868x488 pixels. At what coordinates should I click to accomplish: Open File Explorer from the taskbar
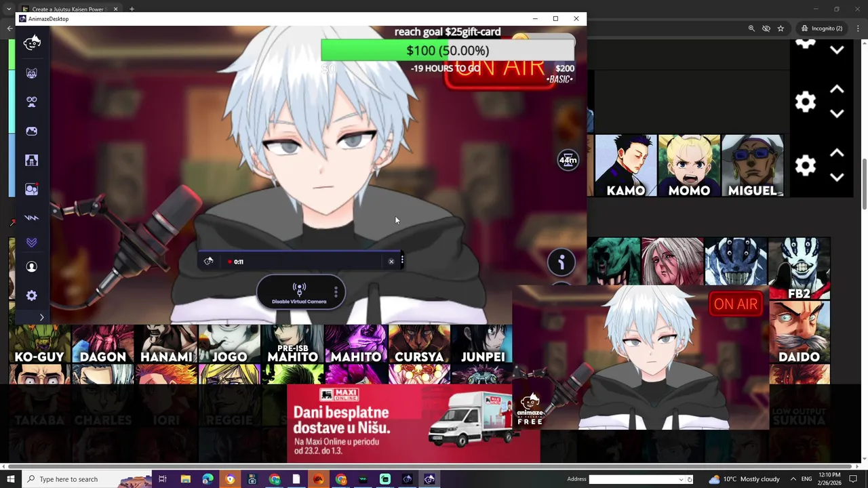(185, 479)
